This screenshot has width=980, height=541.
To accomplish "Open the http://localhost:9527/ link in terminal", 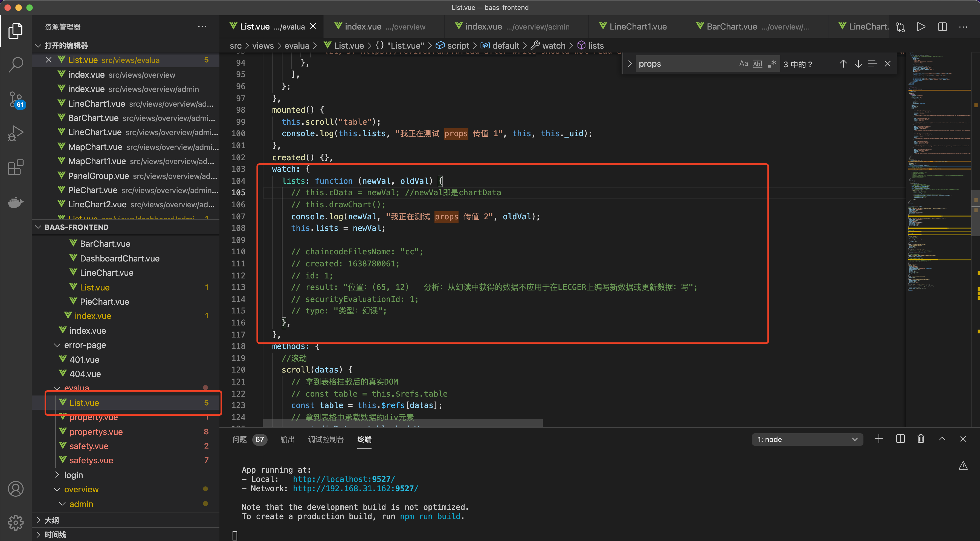I will tap(344, 479).
